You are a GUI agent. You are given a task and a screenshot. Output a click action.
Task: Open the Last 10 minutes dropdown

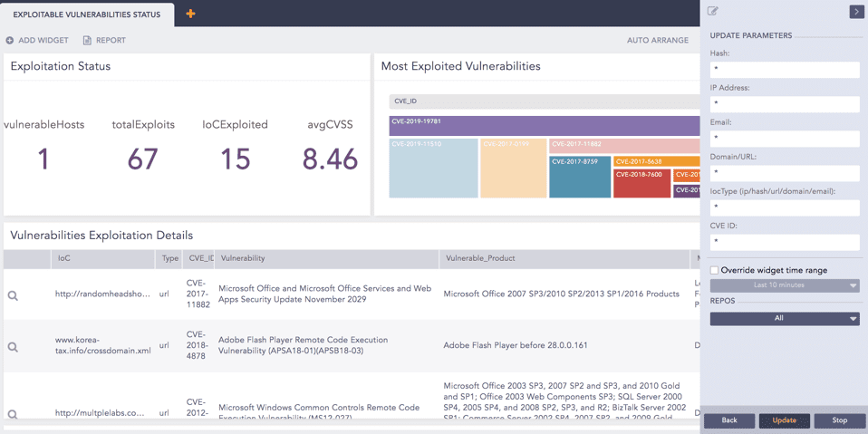click(x=785, y=285)
